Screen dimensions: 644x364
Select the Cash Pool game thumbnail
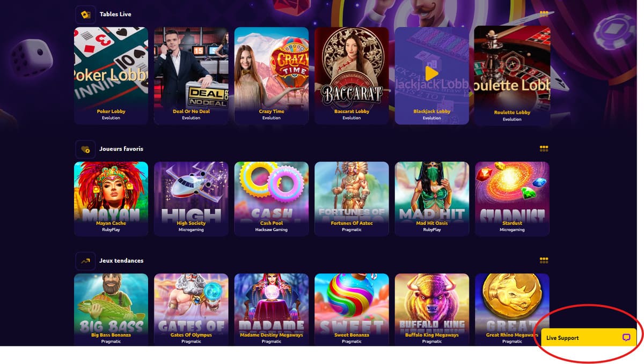click(x=272, y=199)
